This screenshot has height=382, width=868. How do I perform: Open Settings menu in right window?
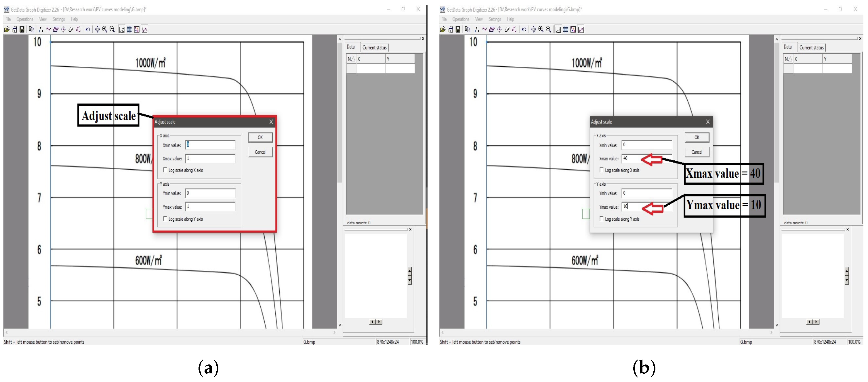pos(494,19)
